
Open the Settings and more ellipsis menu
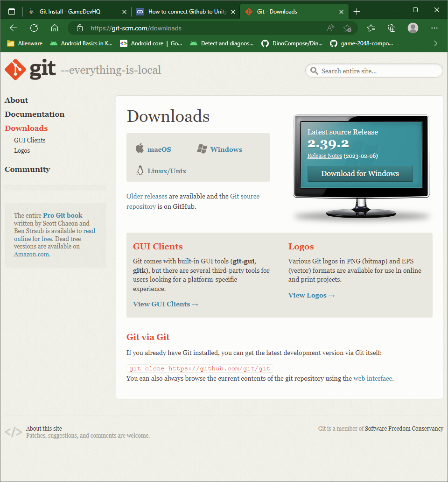tap(434, 28)
